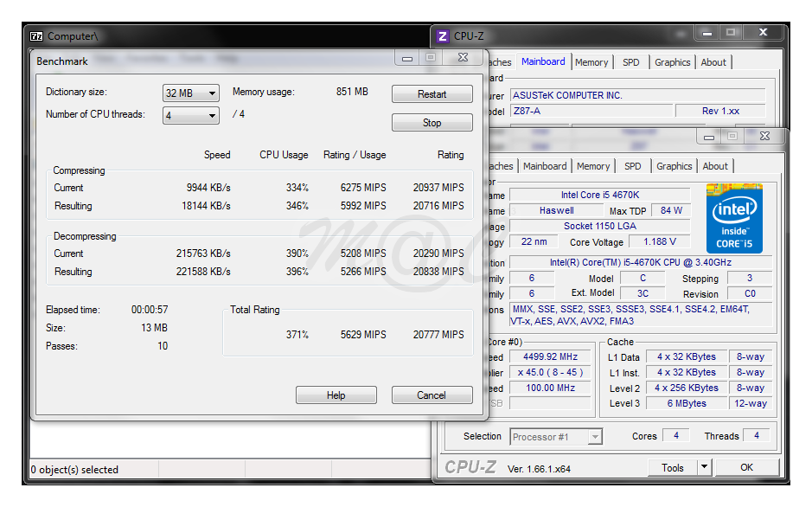Click the Restart benchmark button
This screenshot has height=507, width=812.
[432, 93]
